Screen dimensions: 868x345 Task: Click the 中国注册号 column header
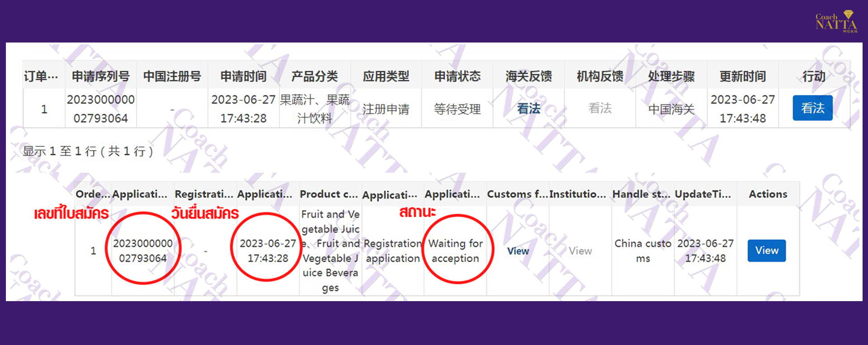click(172, 76)
